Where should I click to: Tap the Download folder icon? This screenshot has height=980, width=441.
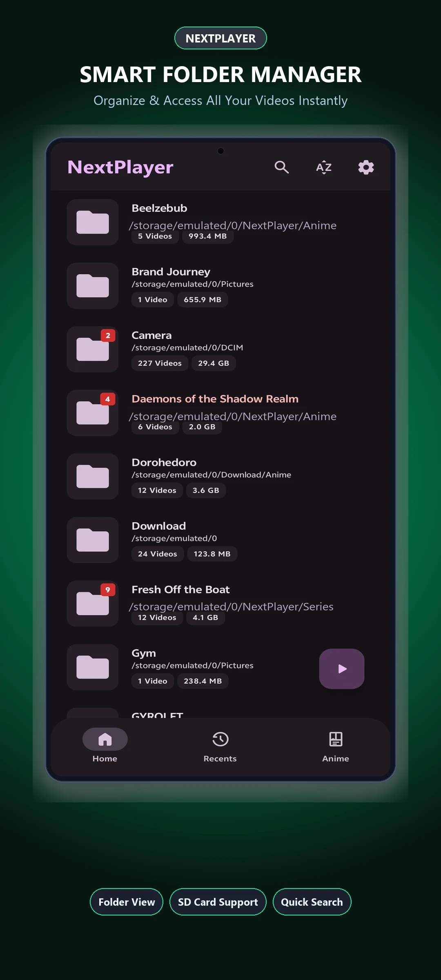pos(93,540)
